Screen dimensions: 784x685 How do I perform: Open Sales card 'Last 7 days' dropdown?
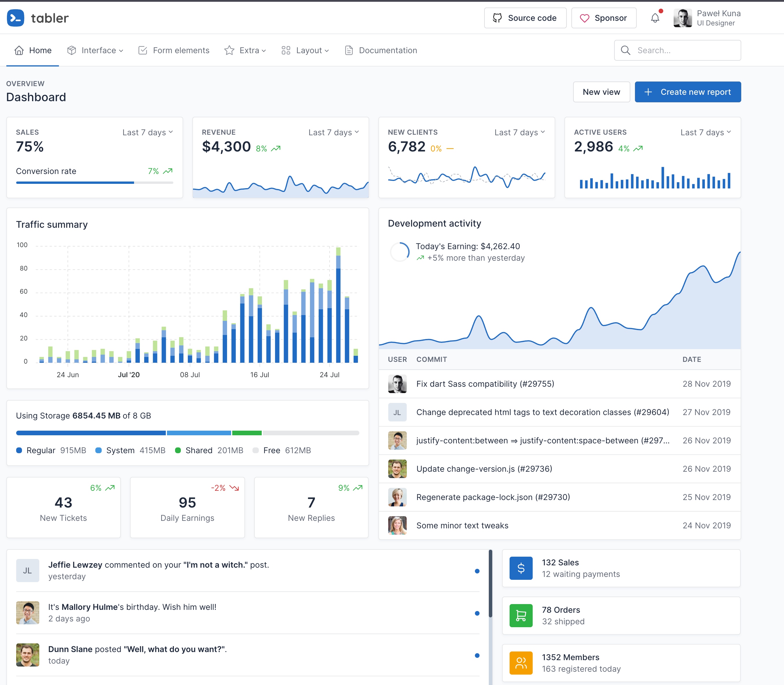pos(148,132)
